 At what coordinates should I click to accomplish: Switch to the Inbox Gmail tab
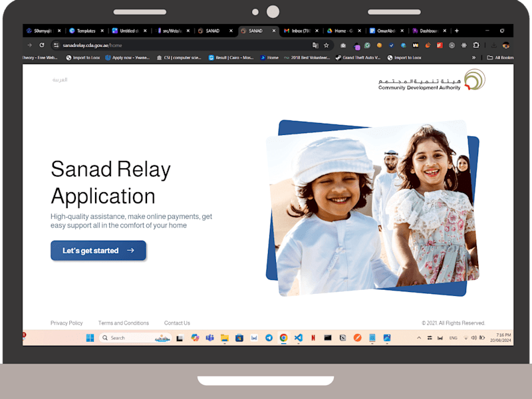(301, 31)
